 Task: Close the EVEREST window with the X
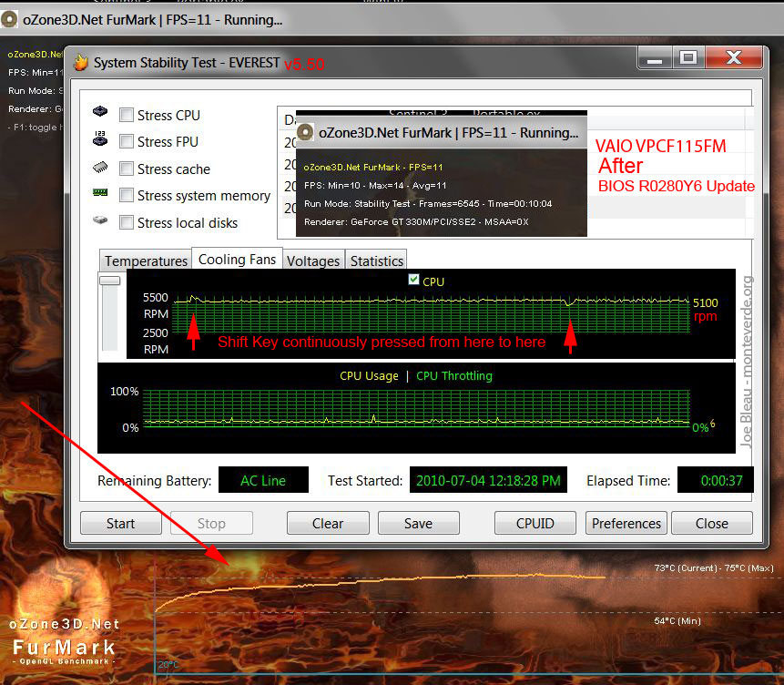pos(734,58)
